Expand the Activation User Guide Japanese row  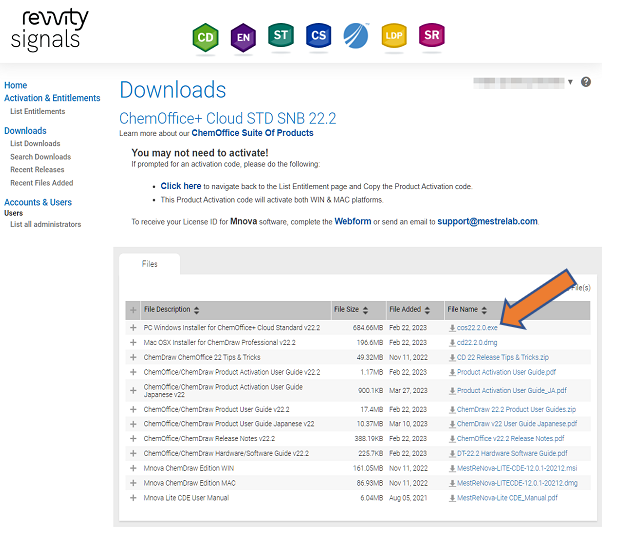(133, 390)
